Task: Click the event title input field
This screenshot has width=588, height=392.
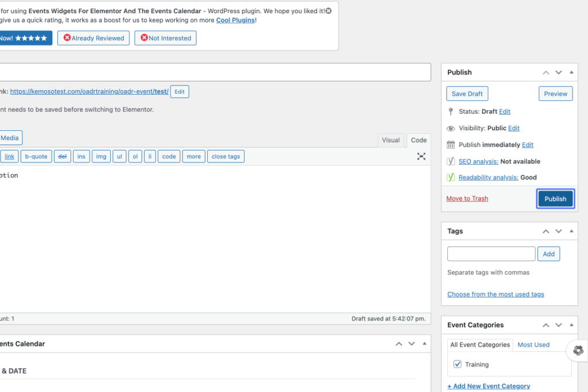Action: (x=215, y=72)
